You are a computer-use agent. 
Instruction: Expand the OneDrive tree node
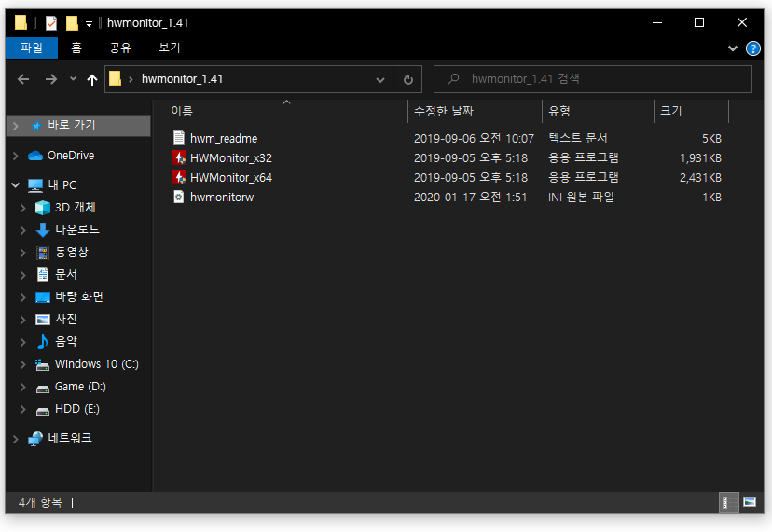(15, 156)
